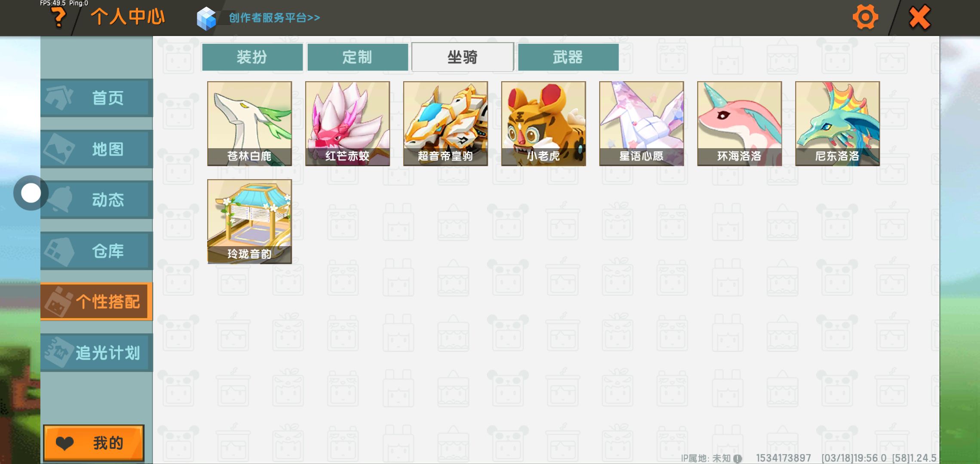This screenshot has width=980, height=464.
Task: Open the 创作者服务平台>> link
Action: [x=274, y=18]
